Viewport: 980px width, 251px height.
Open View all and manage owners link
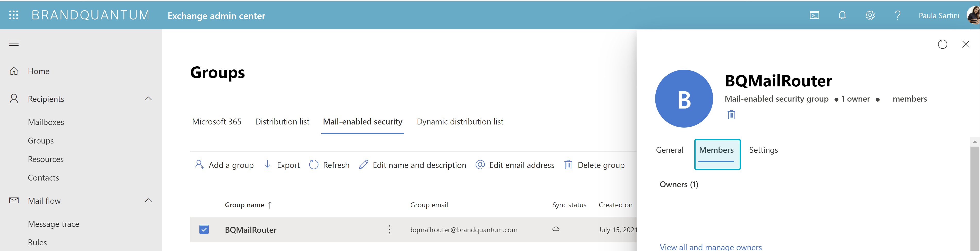tap(710, 247)
